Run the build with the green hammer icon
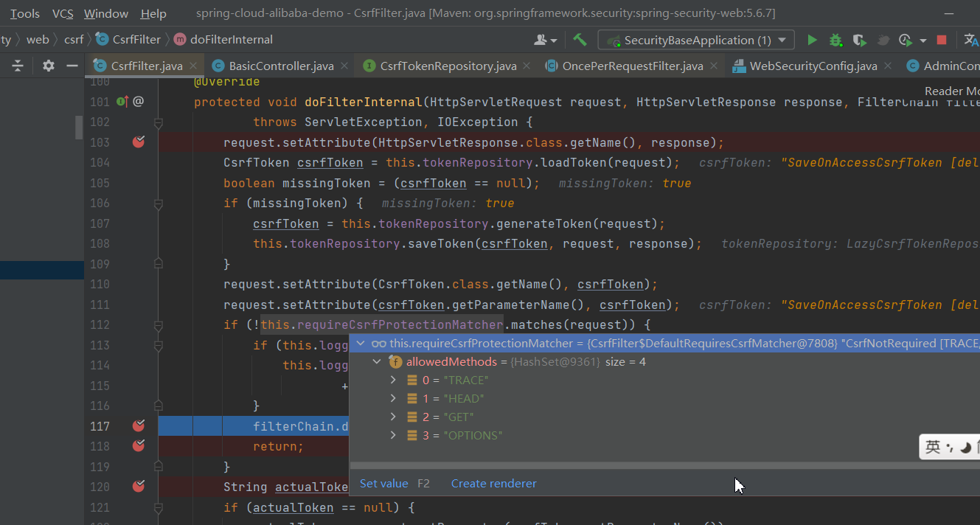 [580, 40]
